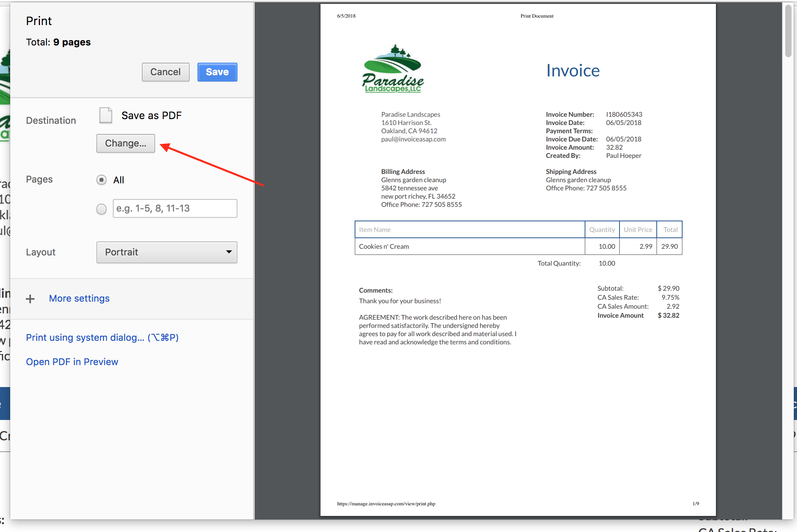This screenshot has width=797, height=532.
Task: Click the Layout dropdown arrow
Action: pos(229,252)
